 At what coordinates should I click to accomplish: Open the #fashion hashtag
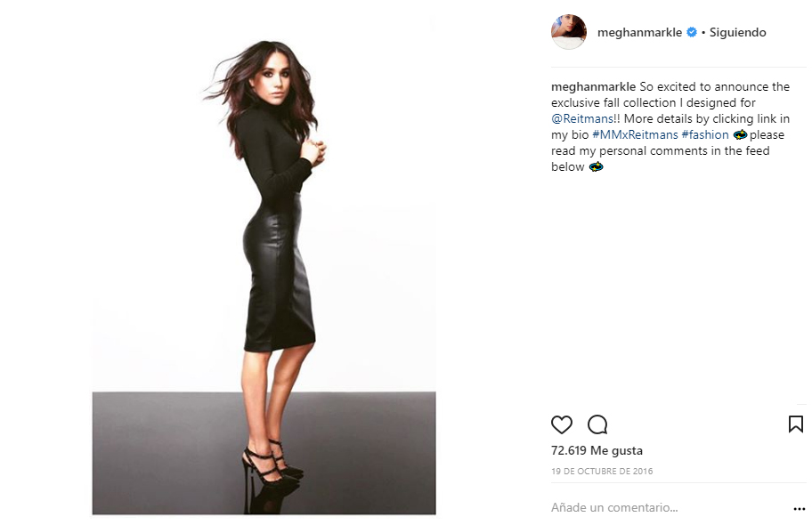[x=705, y=134]
